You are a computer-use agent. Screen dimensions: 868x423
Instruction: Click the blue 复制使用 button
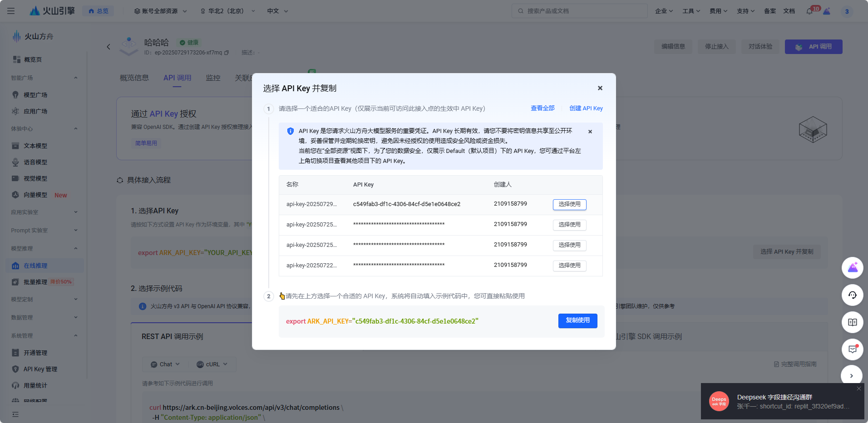coord(577,320)
